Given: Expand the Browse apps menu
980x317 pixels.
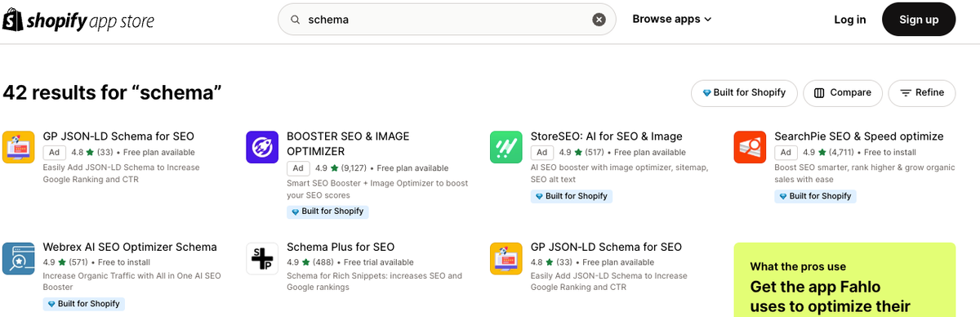Looking at the screenshot, I should 672,19.
